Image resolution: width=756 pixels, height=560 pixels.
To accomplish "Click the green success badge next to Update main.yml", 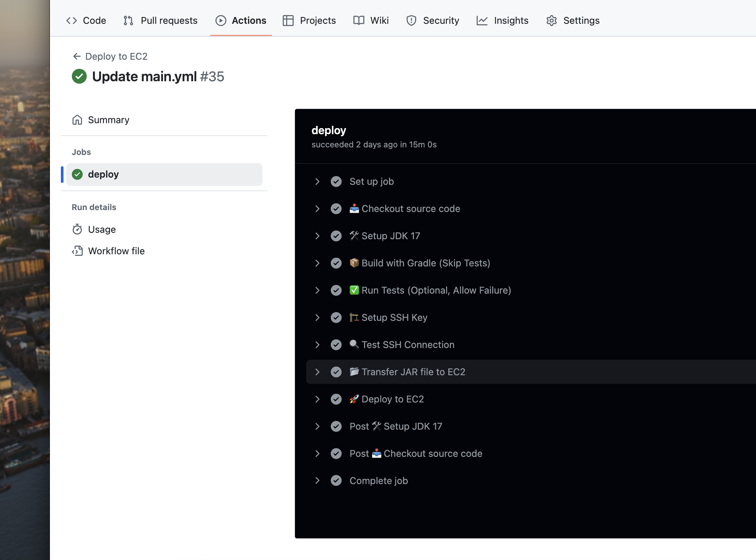I will click(79, 76).
